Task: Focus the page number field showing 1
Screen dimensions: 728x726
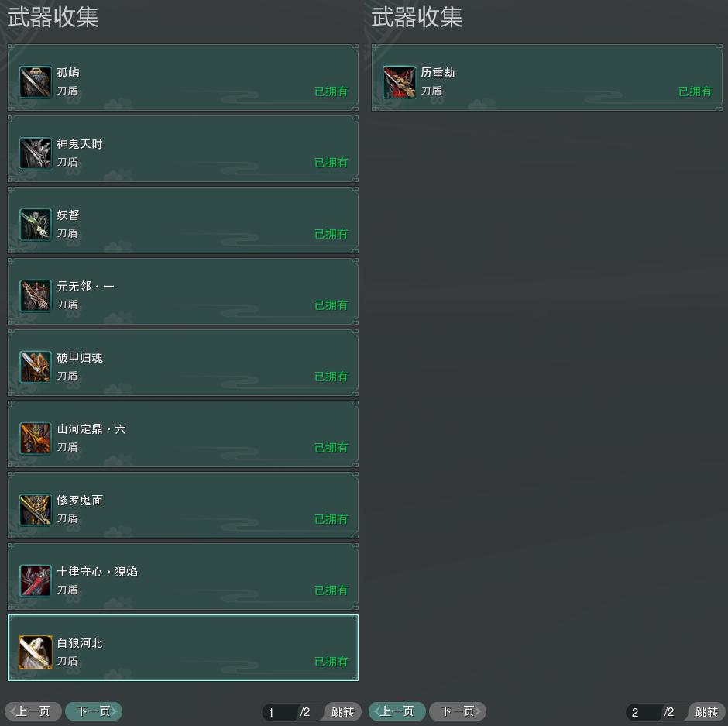Action: click(280, 712)
